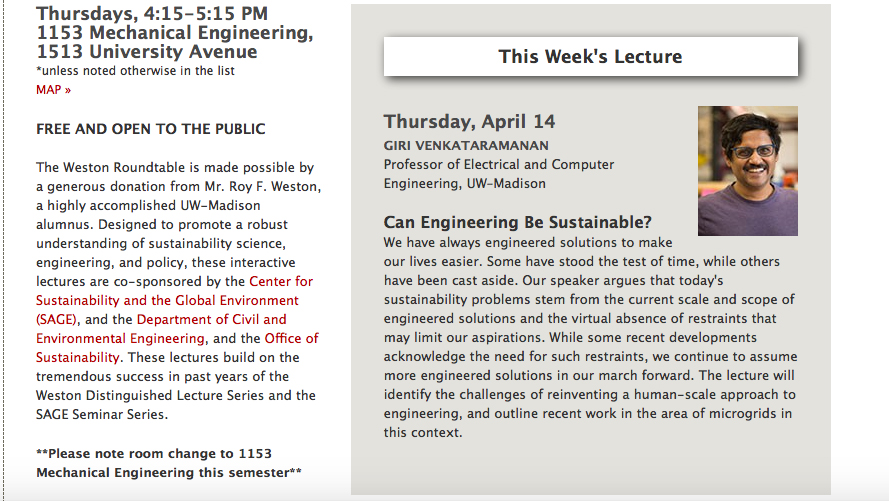The image size is (889, 501).
Task: Click the bold room change notice
Action: tap(168, 462)
